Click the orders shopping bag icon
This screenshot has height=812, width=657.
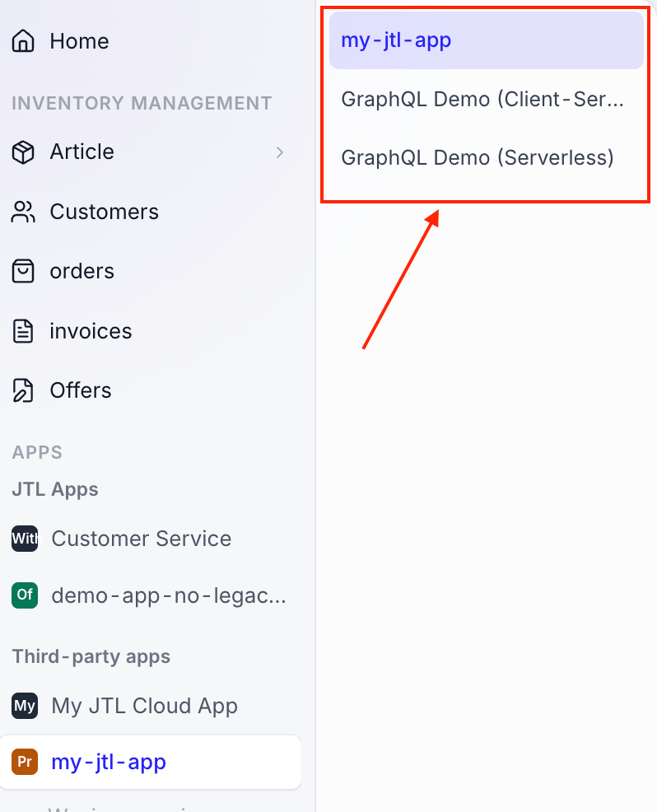tap(23, 272)
